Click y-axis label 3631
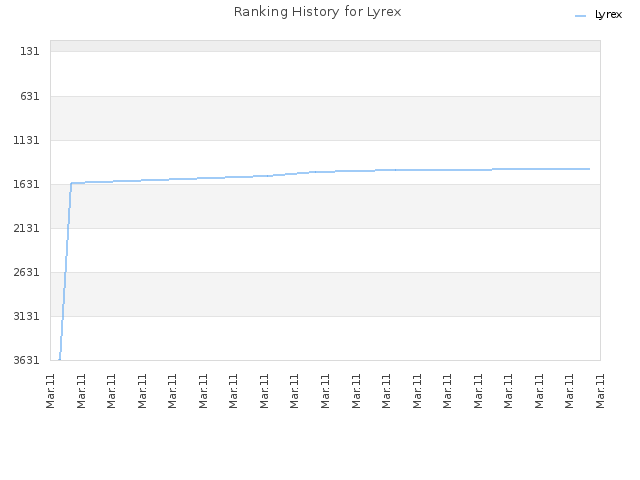This screenshot has height=480, width=640. (x=27, y=360)
